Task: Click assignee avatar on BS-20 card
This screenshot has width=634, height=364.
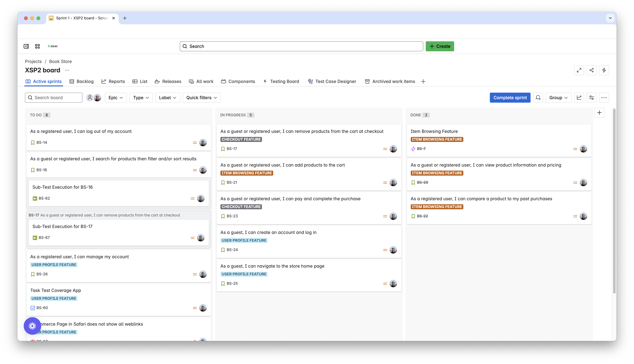Action: (x=583, y=182)
